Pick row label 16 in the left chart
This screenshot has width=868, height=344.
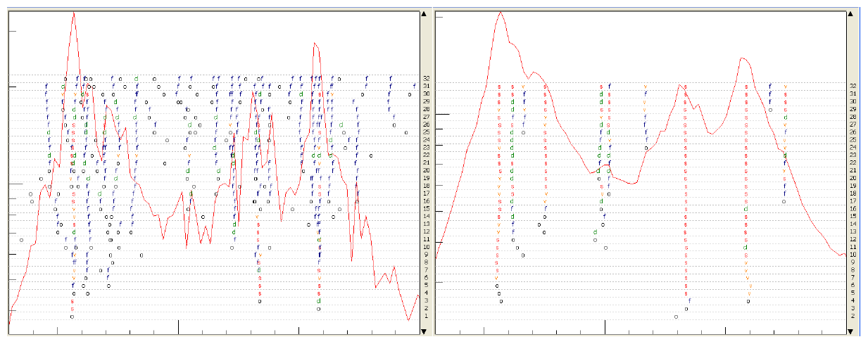426,201
